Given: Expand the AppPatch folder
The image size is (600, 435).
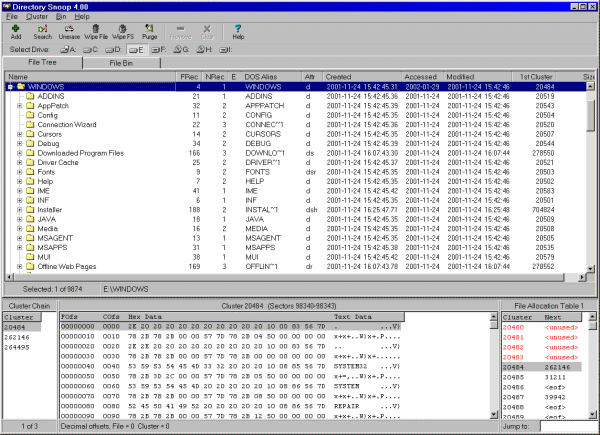Looking at the screenshot, I should click(x=21, y=105).
